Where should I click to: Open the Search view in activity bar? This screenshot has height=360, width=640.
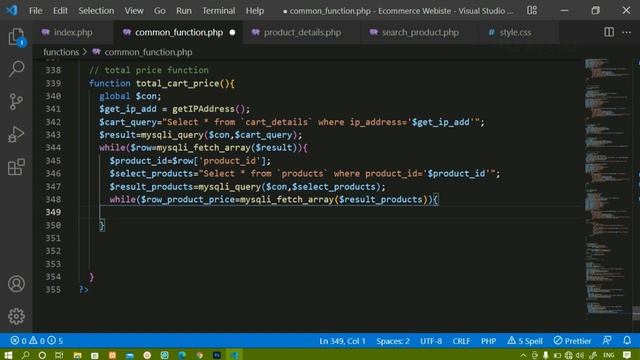click(x=16, y=69)
